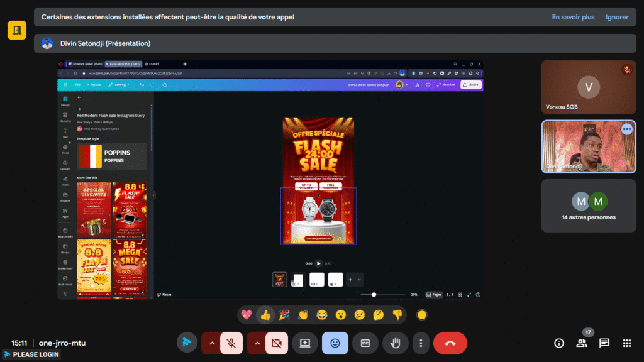Image resolution: width=644 pixels, height=362 pixels.
Task: Open the activities grid icon
Action: [626, 343]
